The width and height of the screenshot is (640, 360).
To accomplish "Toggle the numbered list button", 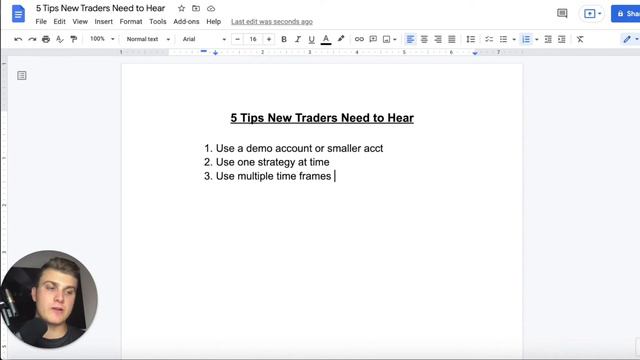I will tap(527, 39).
